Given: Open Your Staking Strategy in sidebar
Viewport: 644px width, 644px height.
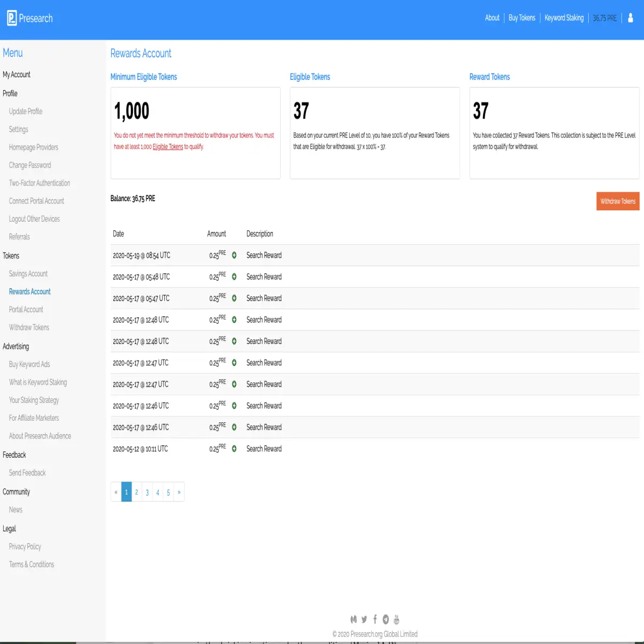Looking at the screenshot, I should coord(34,400).
